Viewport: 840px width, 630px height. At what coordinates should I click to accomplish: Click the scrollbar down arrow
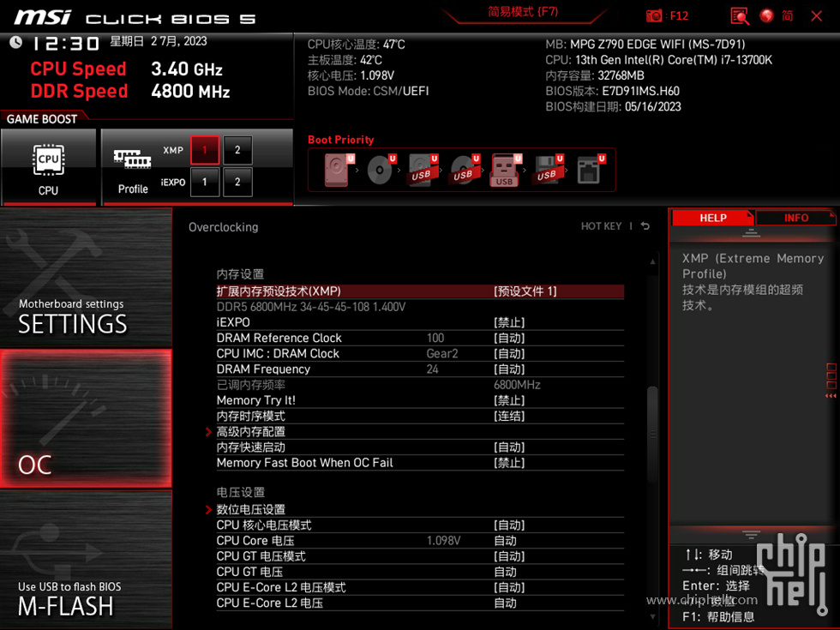[x=652, y=616]
